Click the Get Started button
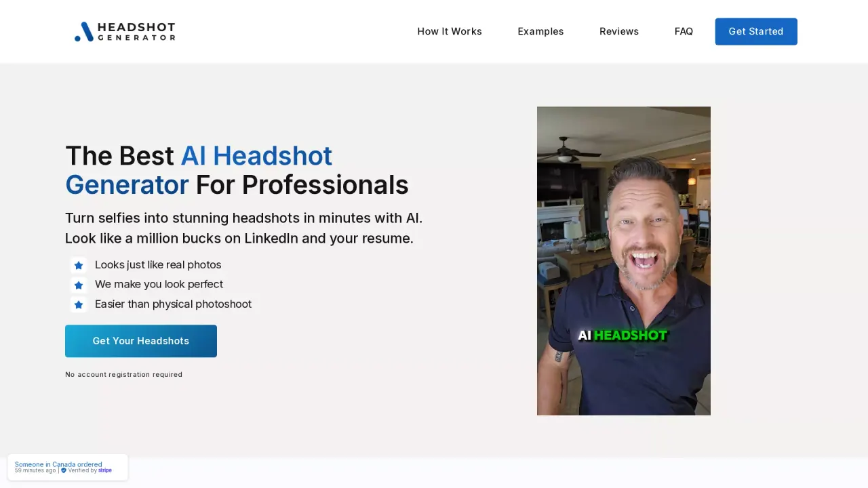 point(756,32)
